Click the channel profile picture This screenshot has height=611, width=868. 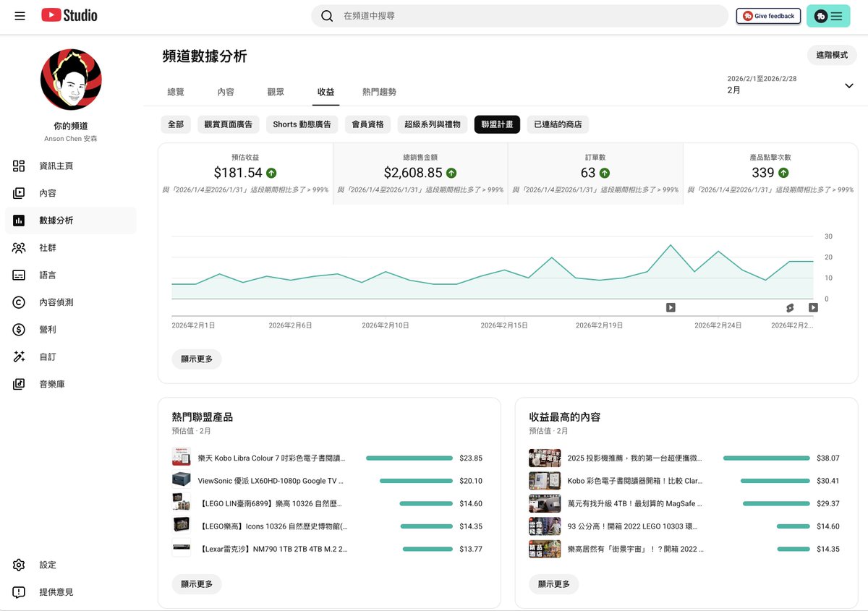tap(71, 80)
